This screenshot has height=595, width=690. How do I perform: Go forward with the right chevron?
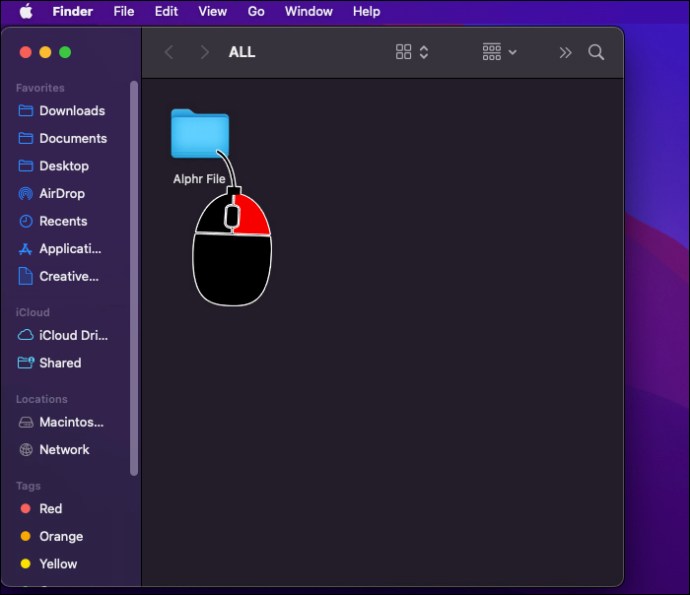(x=205, y=52)
